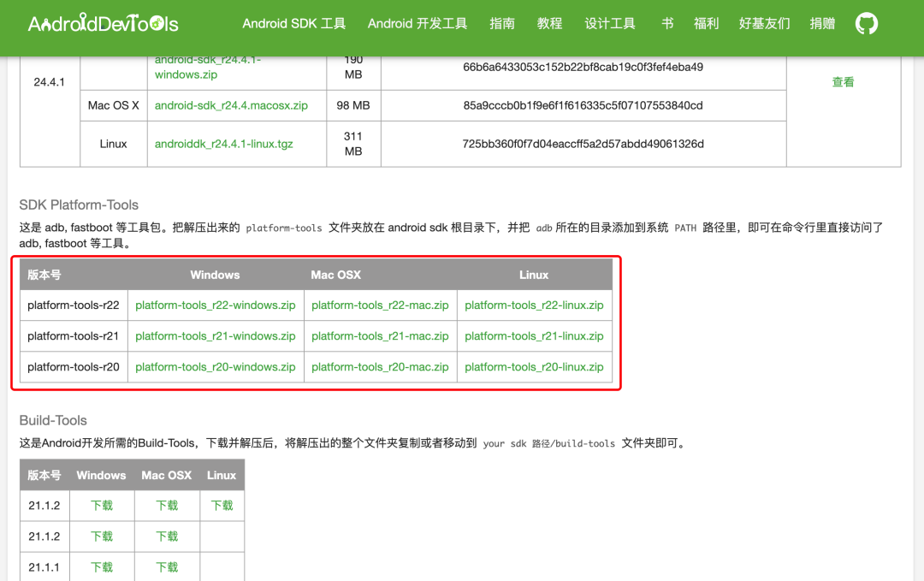The image size is (924, 581).
Task: Open the 设计工具 navigation item
Action: [x=610, y=23]
